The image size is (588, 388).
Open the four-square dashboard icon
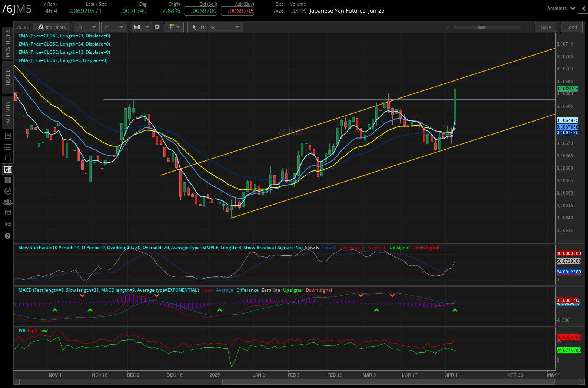pyautogui.click(x=8, y=180)
